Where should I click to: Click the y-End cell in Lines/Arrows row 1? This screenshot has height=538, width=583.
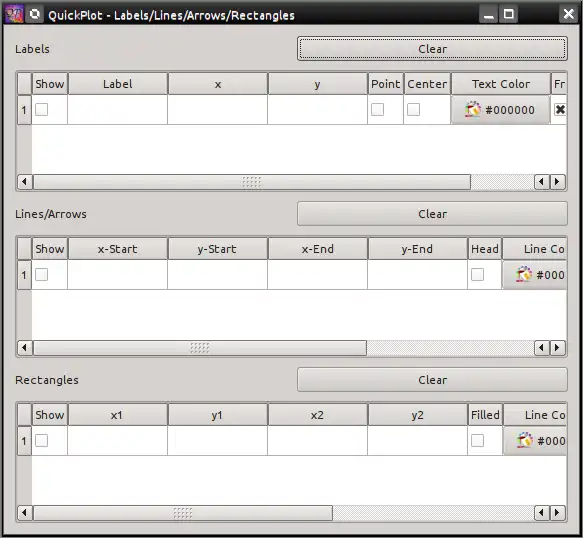(x=417, y=275)
